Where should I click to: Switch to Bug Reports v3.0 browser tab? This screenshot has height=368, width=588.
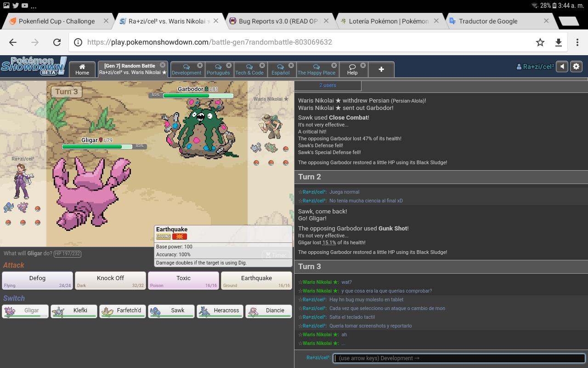tap(279, 21)
